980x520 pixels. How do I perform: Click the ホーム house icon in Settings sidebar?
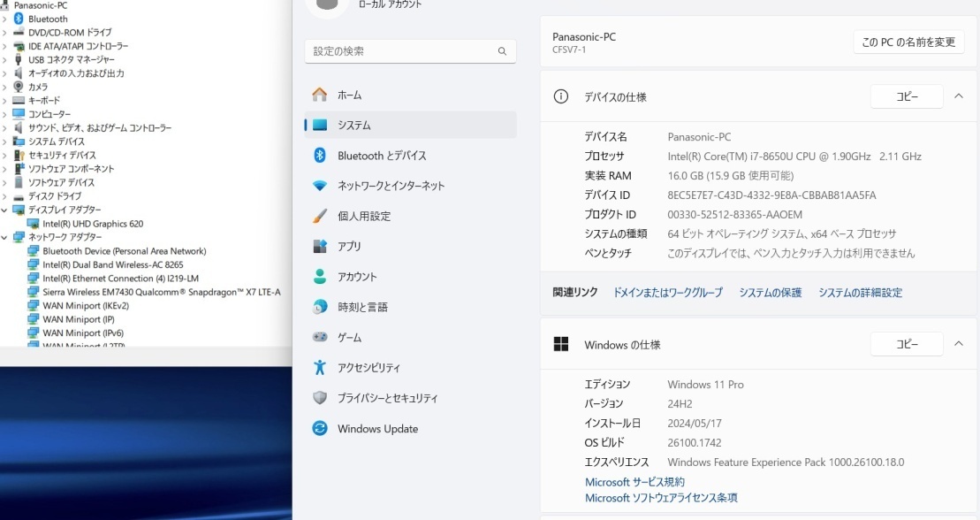319,95
